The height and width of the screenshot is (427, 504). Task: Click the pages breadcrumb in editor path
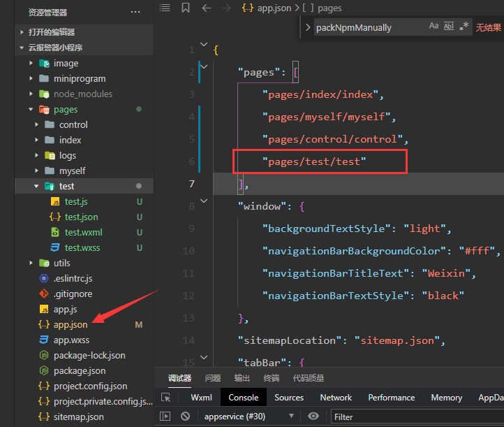coord(329,8)
